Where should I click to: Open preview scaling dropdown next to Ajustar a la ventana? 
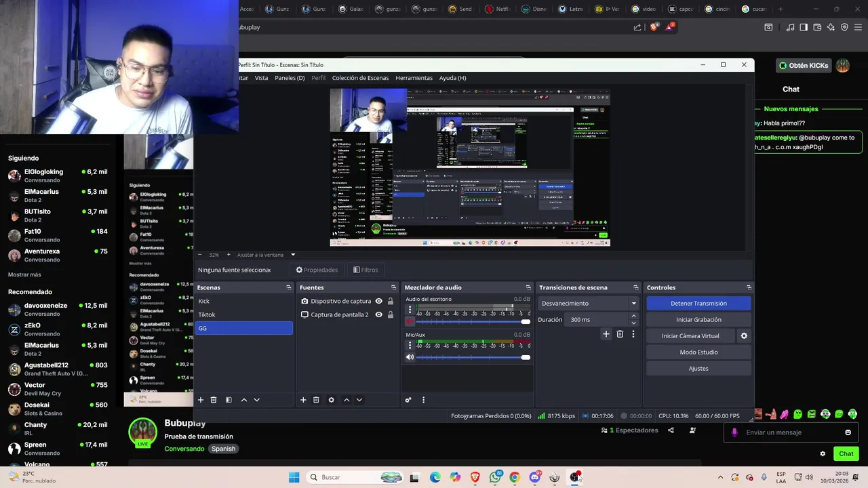293,255
